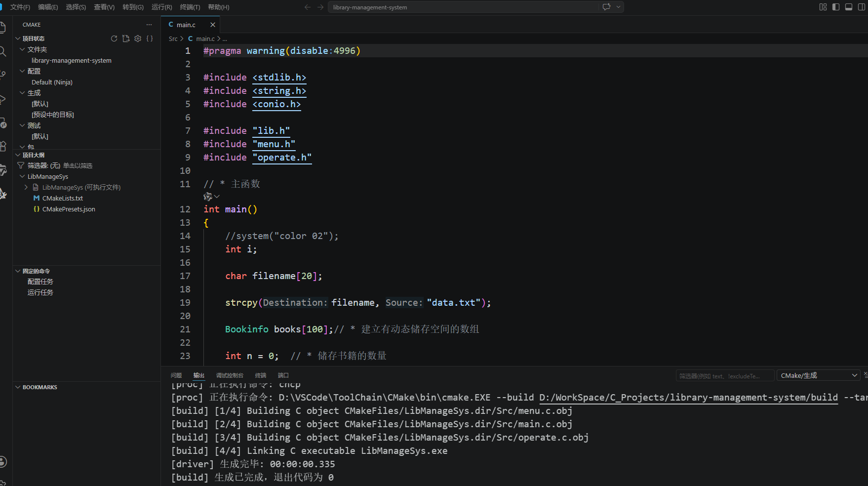Collapse the 固定的命令 section

click(x=18, y=271)
